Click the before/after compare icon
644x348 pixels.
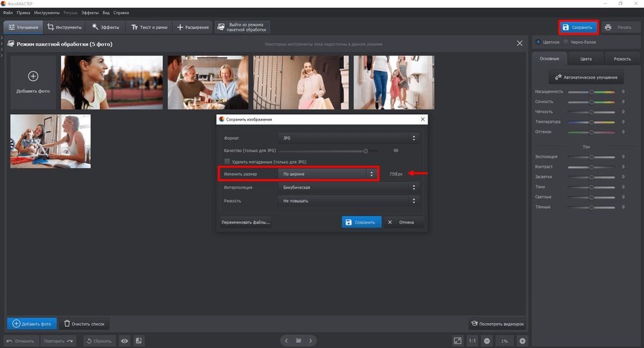tap(139, 341)
